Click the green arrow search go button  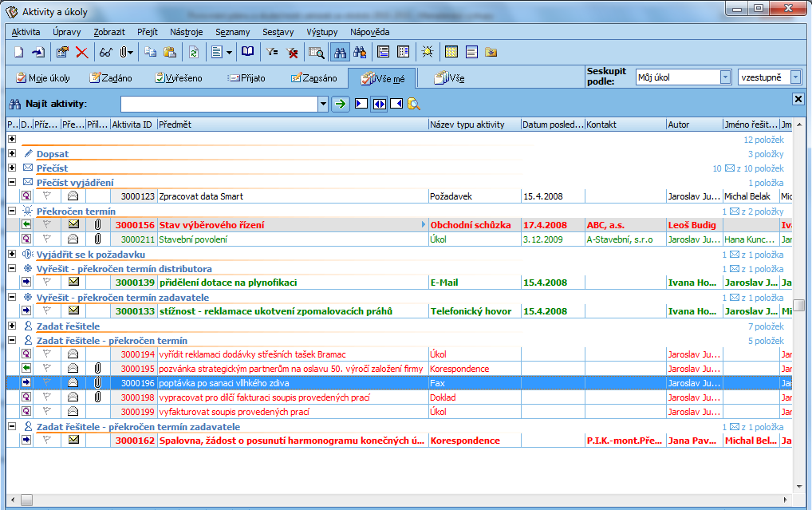coord(341,104)
